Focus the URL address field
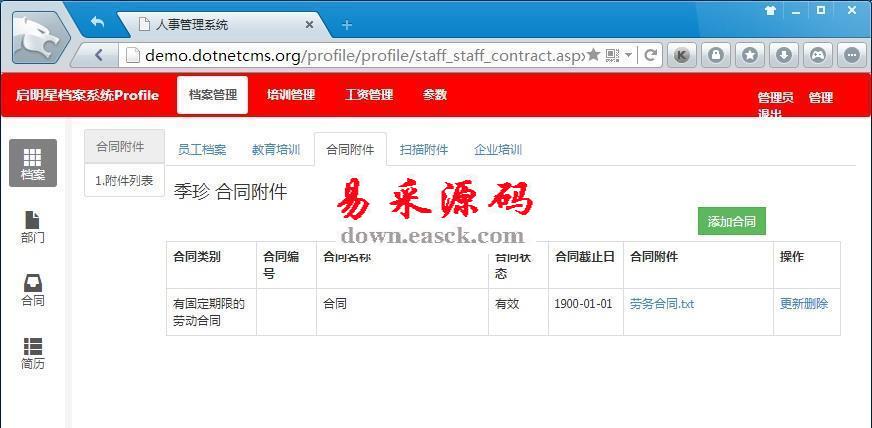 [x=363, y=55]
